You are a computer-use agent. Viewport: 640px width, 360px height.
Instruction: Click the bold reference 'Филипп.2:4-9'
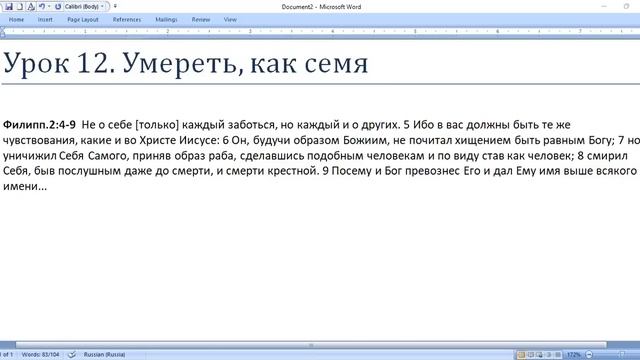[39, 125]
